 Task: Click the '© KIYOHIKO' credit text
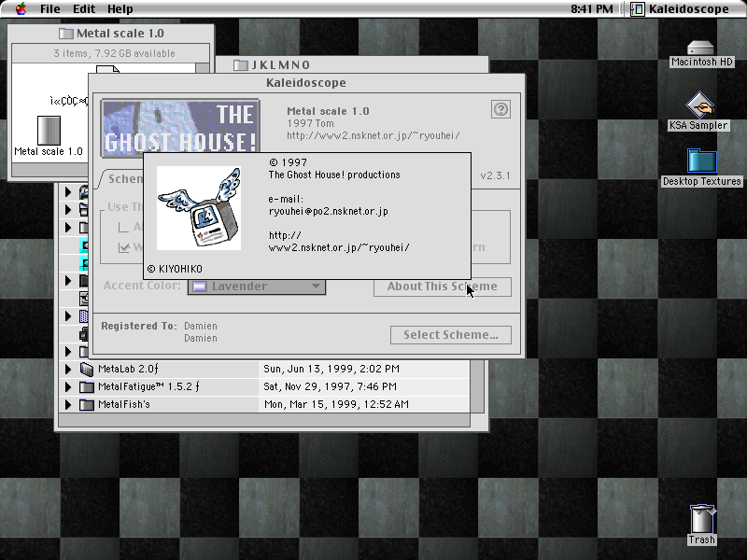175,269
